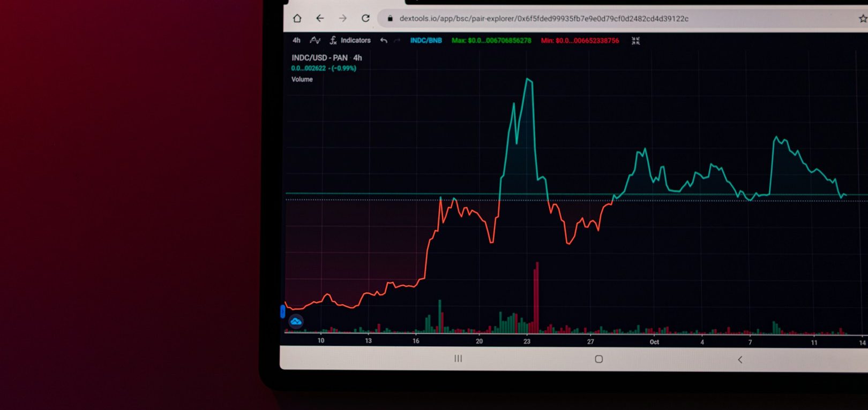
Task: Click the collapse fullscreen chart icon
Action: pos(635,41)
